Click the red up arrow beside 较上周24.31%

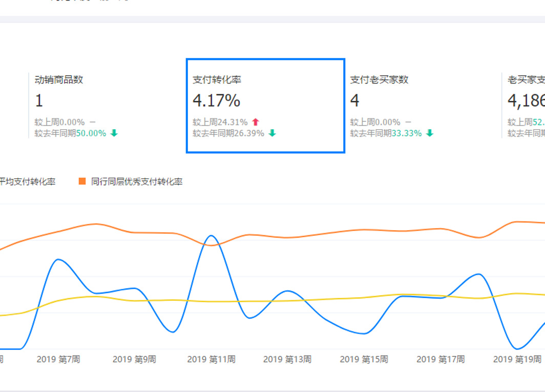[256, 122]
